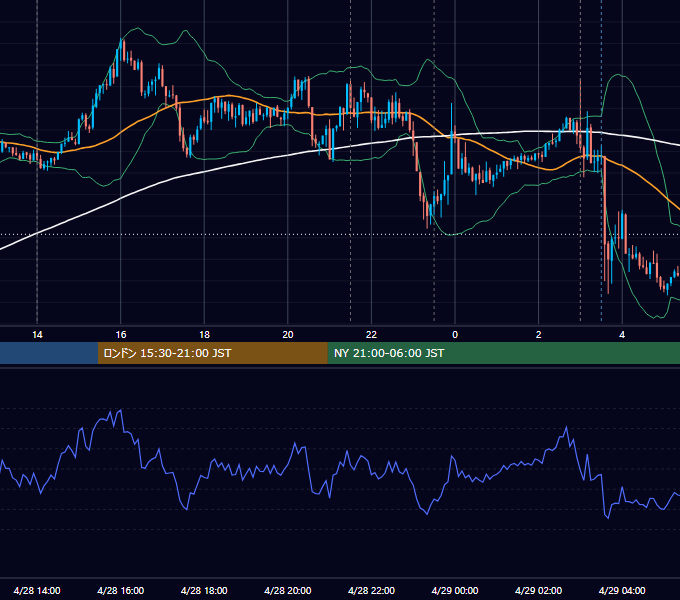Click the 4/28 18:00 date label

point(204,590)
